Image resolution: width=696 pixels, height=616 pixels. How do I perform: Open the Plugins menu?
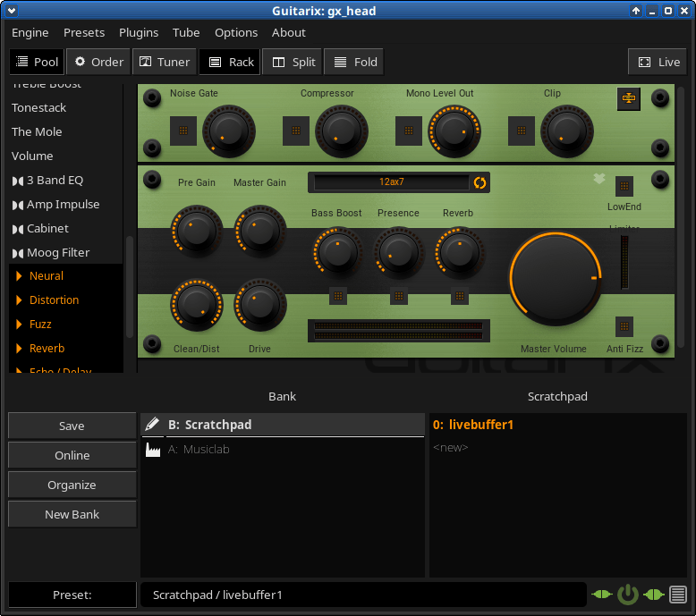tap(139, 33)
